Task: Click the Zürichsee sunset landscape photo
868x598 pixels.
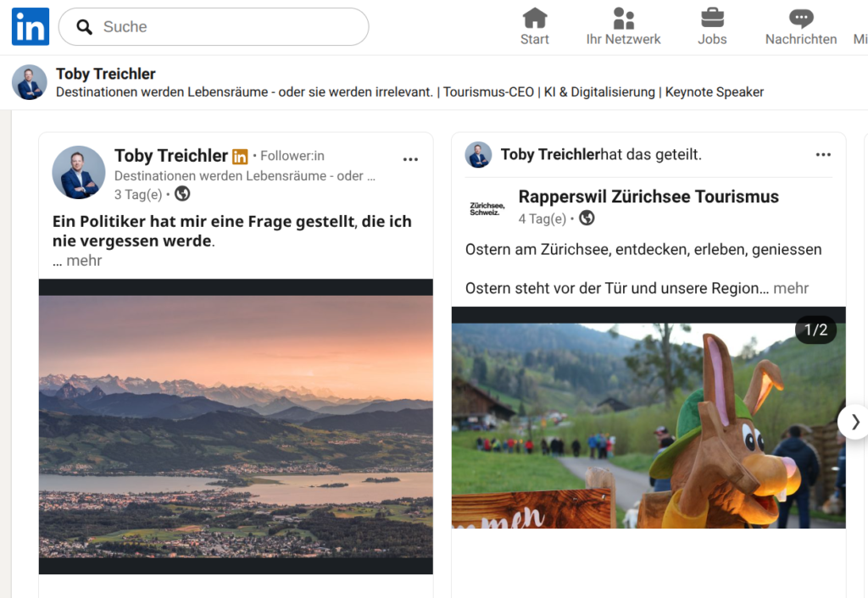Action: pyautogui.click(x=236, y=427)
